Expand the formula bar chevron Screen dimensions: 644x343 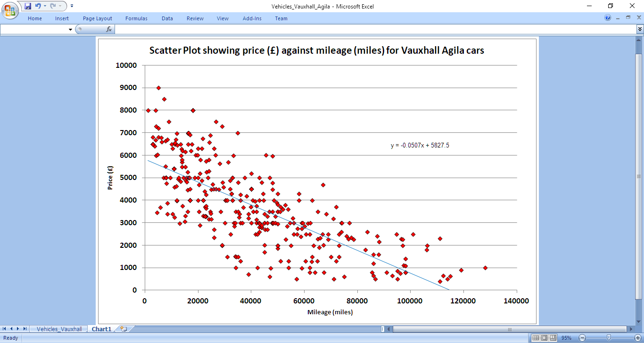pyautogui.click(x=640, y=29)
